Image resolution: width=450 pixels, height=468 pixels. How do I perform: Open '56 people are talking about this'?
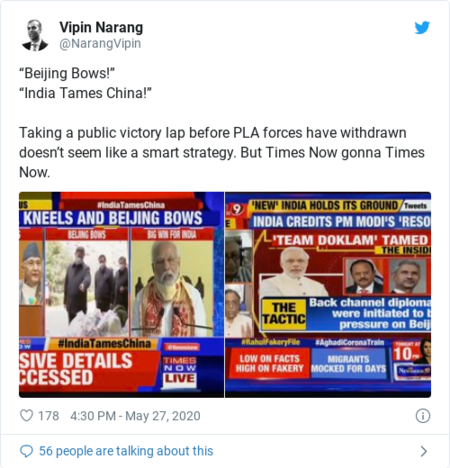click(x=126, y=451)
